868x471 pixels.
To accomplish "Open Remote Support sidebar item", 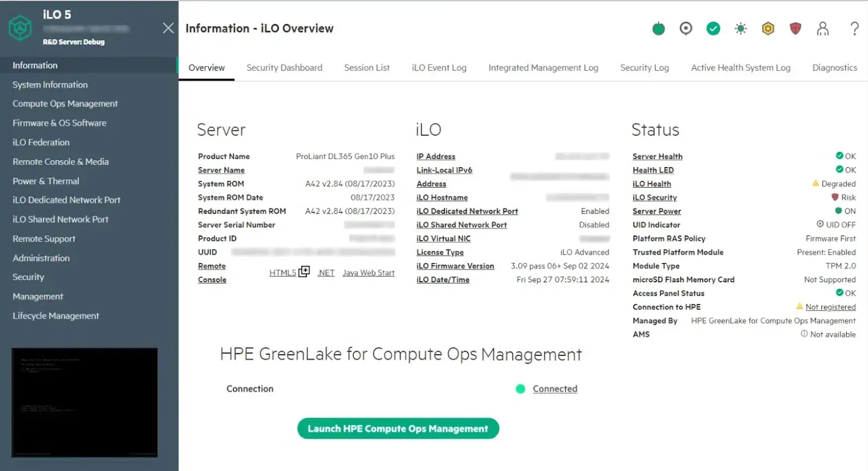I will pos(44,239).
